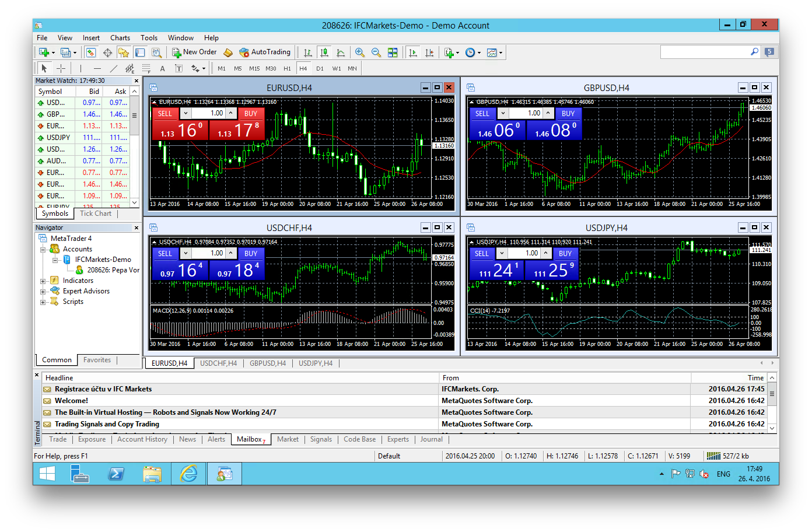Open the Charts menu

click(x=120, y=38)
